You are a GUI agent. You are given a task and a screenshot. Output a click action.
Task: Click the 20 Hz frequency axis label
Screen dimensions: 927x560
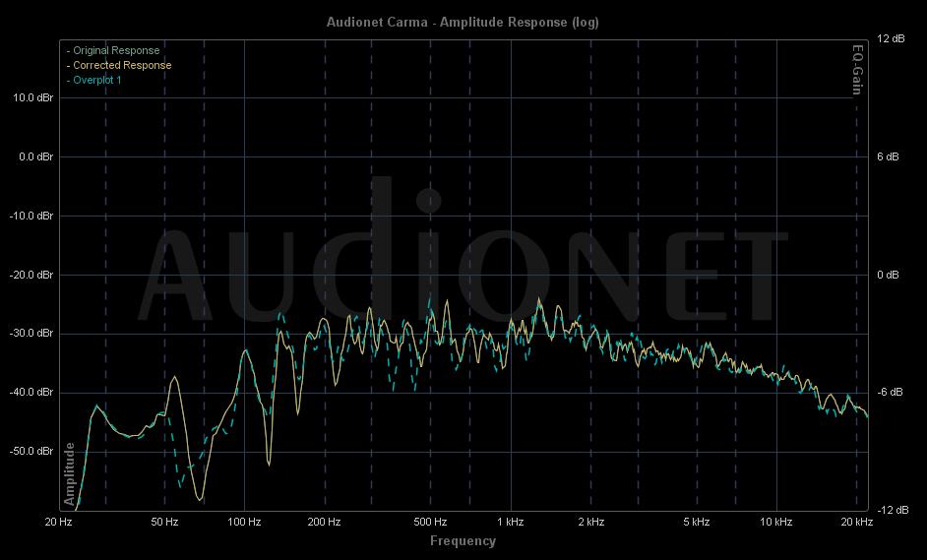coord(58,521)
